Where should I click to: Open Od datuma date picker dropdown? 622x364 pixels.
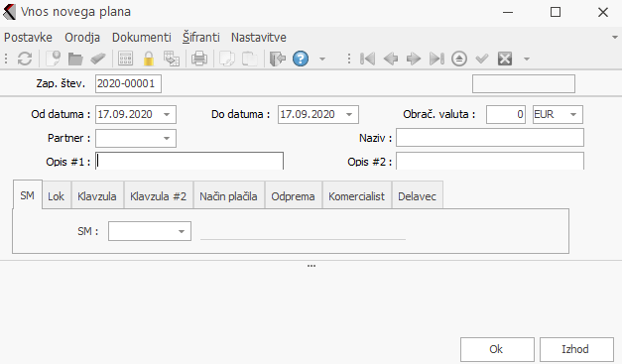tap(167, 115)
